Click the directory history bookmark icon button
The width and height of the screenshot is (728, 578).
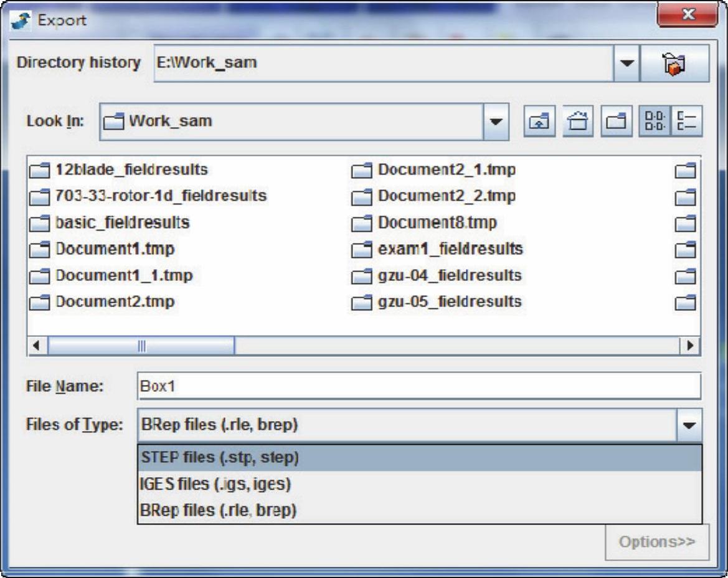point(676,63)
